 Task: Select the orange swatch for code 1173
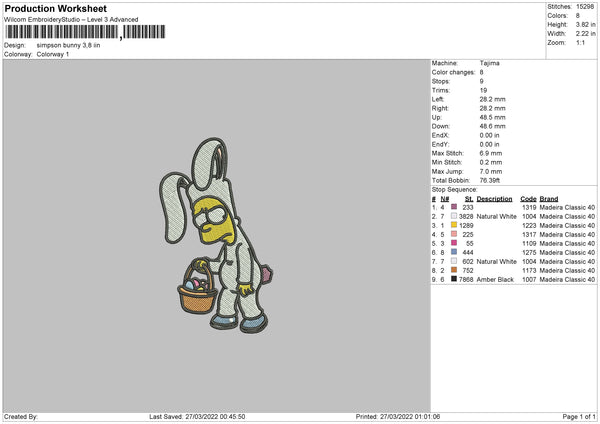pyautogui.click(x=454, y=270)
